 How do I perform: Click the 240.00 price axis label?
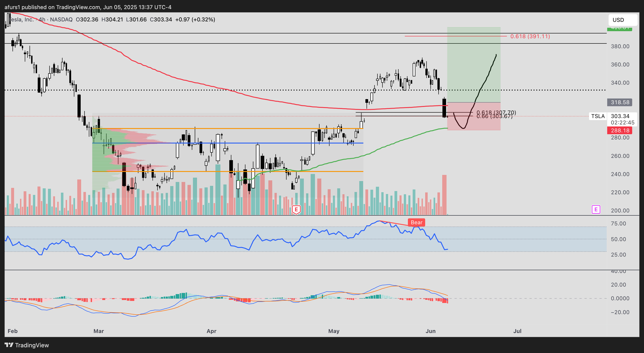(x=620, y=174)
